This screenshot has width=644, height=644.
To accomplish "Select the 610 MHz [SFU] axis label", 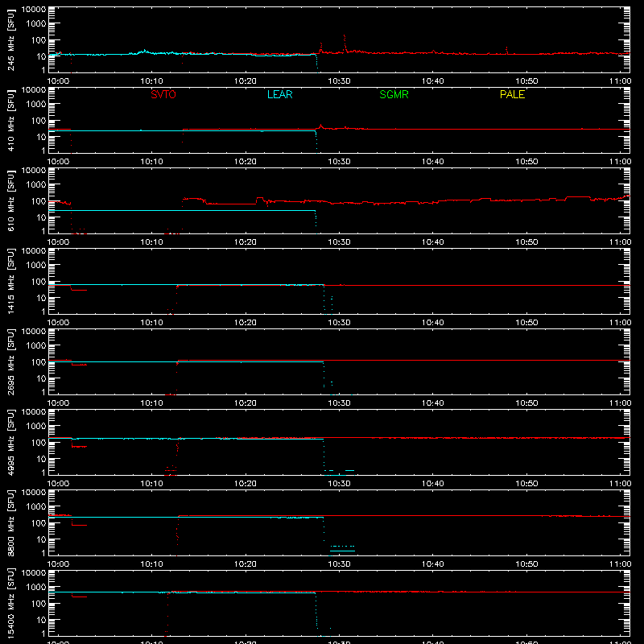I will (10, 200).
